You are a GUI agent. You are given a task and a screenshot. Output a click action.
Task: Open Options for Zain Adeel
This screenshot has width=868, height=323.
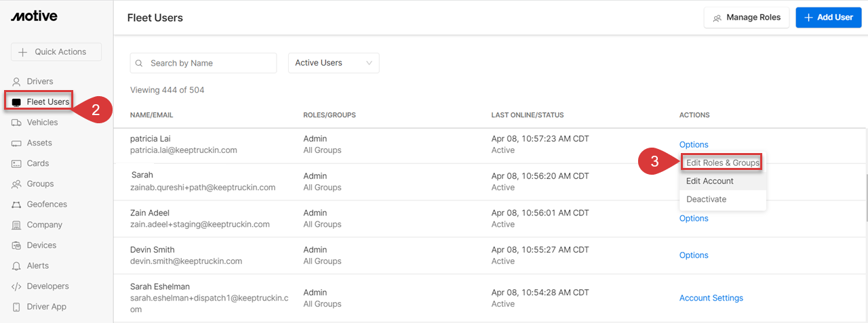694,218
